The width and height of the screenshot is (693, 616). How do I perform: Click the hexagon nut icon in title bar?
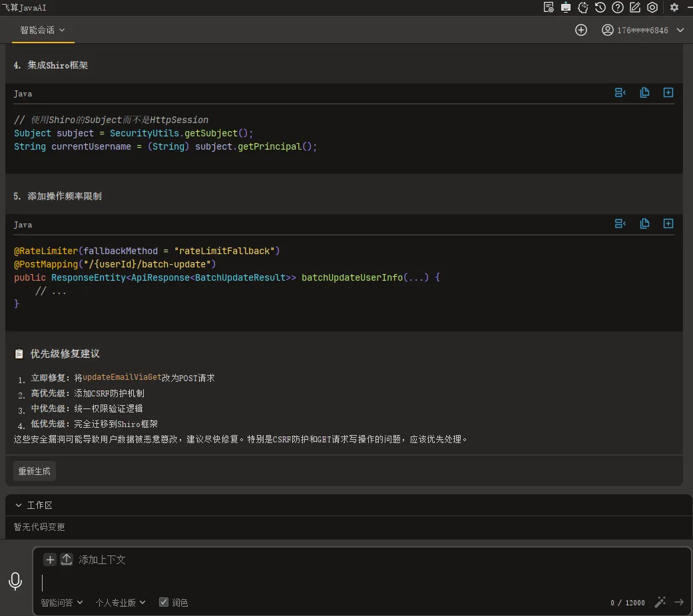pos(652,7)
